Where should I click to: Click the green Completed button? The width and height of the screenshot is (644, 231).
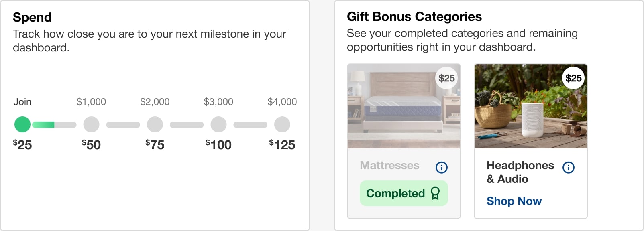[404, 193]
